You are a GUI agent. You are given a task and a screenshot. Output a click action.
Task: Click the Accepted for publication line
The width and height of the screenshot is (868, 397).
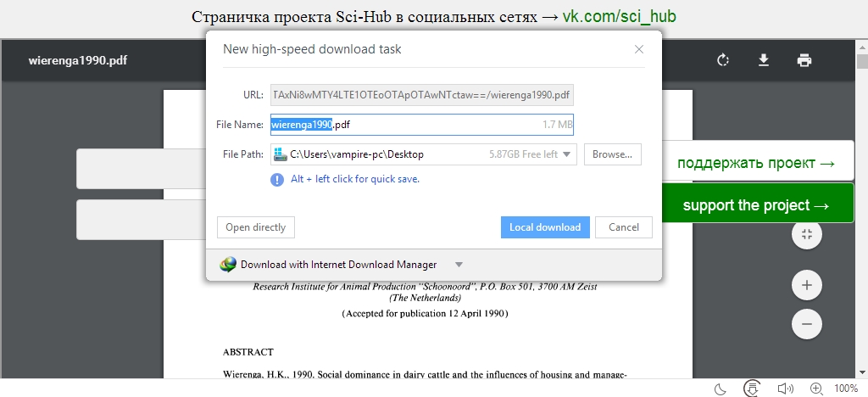pyautogui.click(x=426, y=313)
